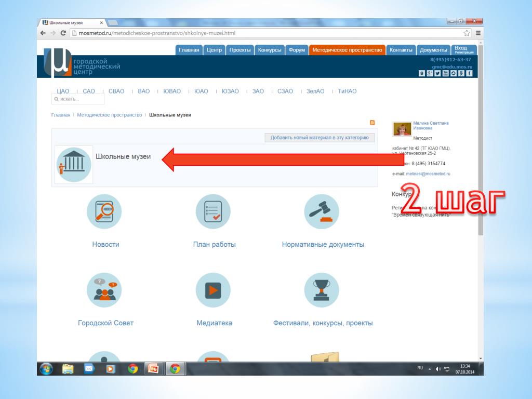Open the Медиатека play icon
532x399 pixels.
point(213,290)
